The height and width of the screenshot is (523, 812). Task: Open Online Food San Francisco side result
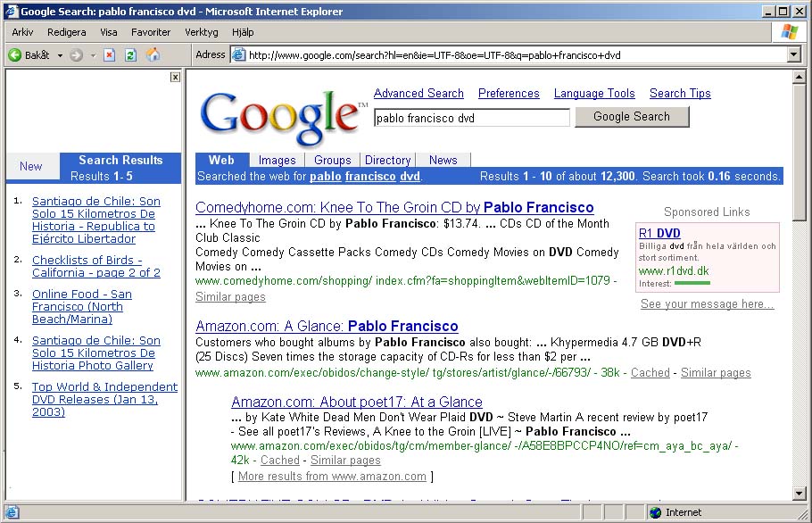tap(82, 306)
